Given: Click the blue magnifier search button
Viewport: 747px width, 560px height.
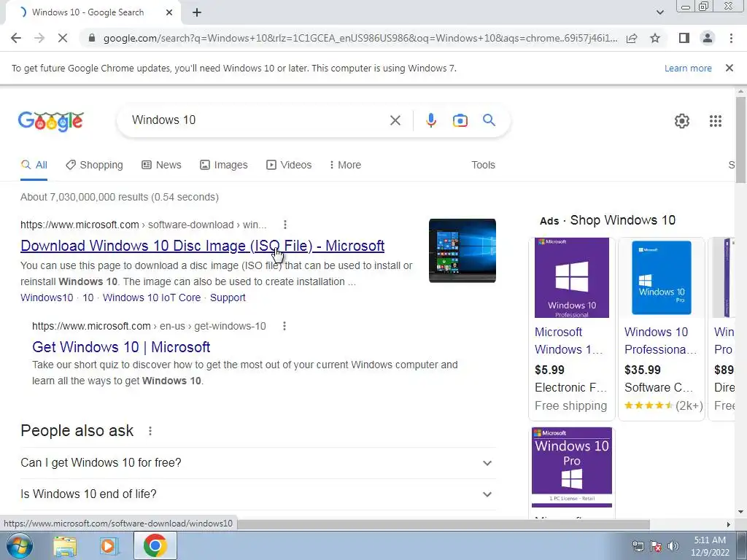Looking at the screenshot, I should click(489, 120).
